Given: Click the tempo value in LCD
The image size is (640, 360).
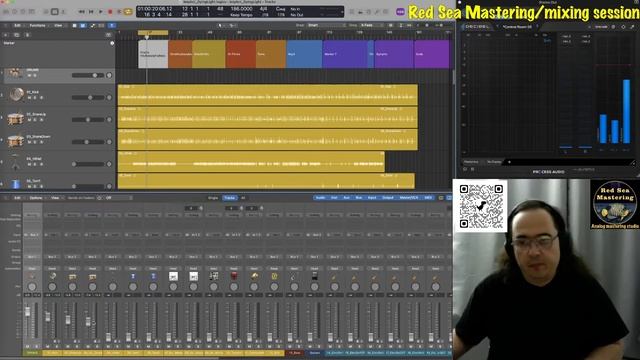Looking at the screenshot, I should [241, 9].
